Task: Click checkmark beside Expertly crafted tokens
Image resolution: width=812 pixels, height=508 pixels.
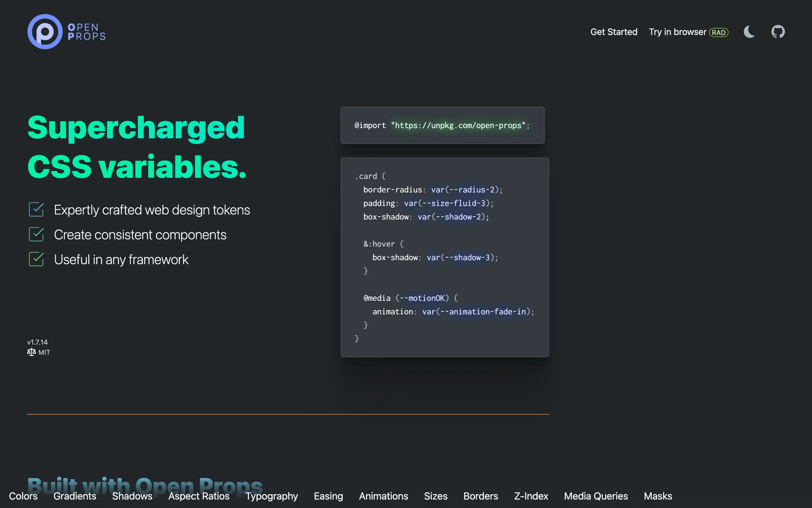Action: 36,209
